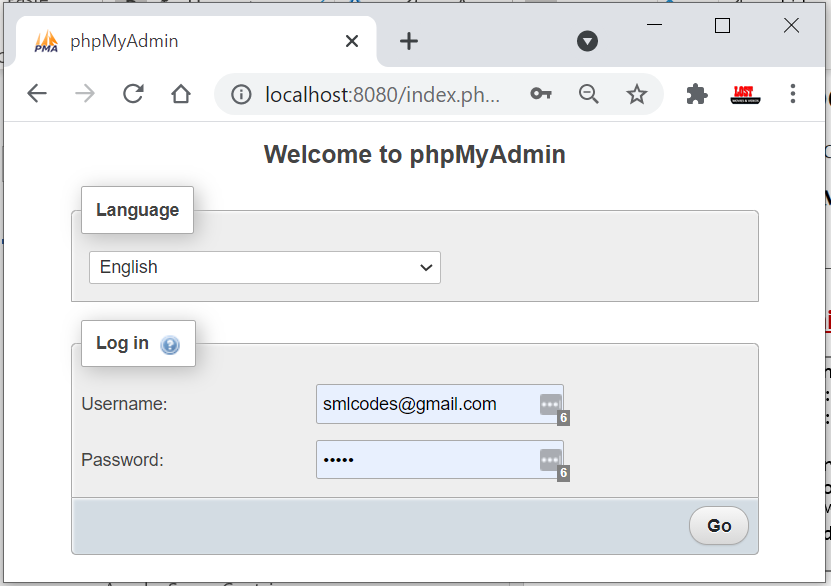Open the tab search dropdown arrow

pos(588,41)
